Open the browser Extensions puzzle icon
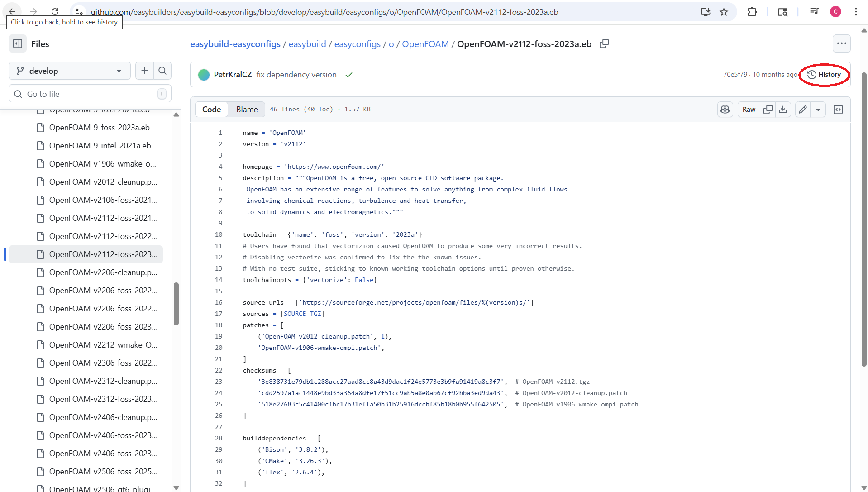Image resolution: width=868 pixels, height=492 pixels. 752,12
